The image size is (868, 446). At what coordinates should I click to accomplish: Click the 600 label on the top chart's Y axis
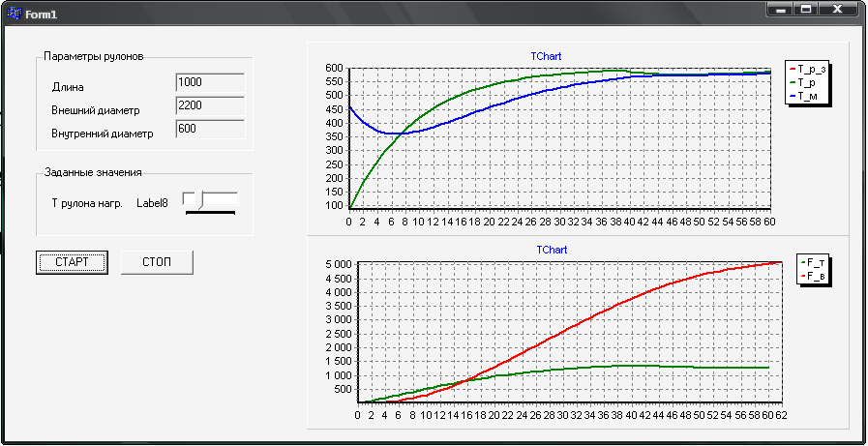pos(336,68)
